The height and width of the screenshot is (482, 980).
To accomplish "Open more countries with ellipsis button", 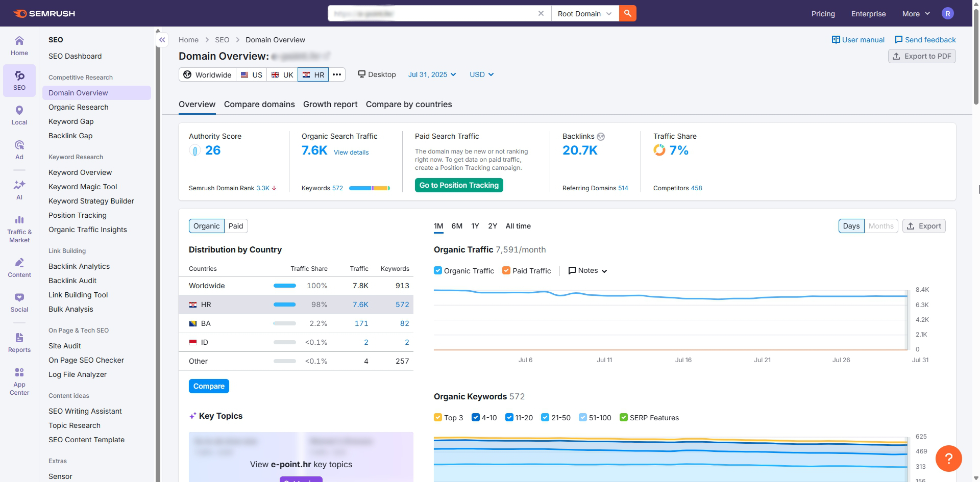I will (x=337, y=74).
